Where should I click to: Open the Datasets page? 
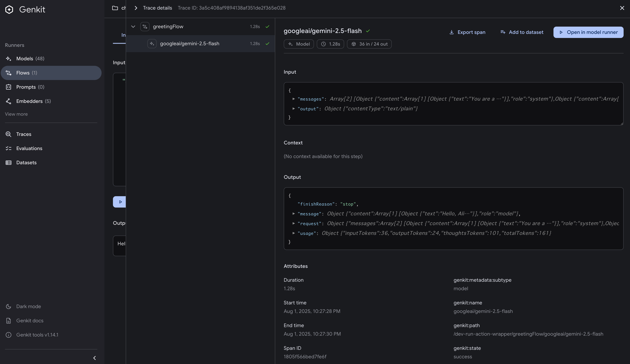(51, 163)
